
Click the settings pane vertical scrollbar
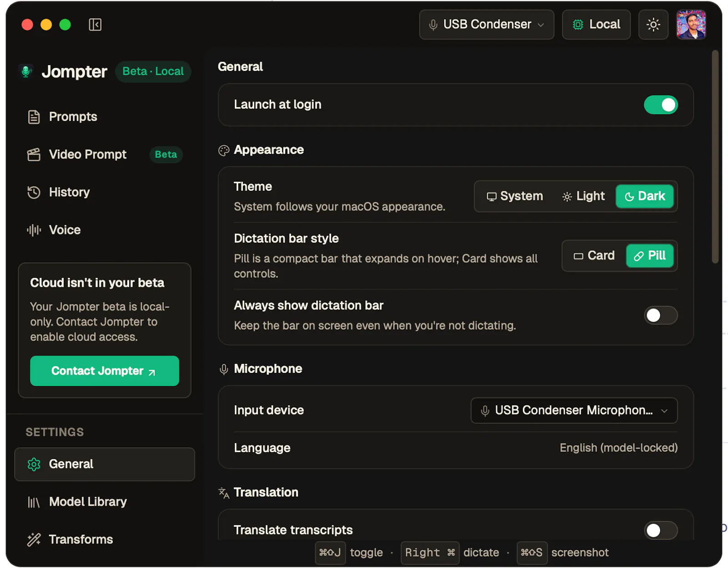coord(715,157)
